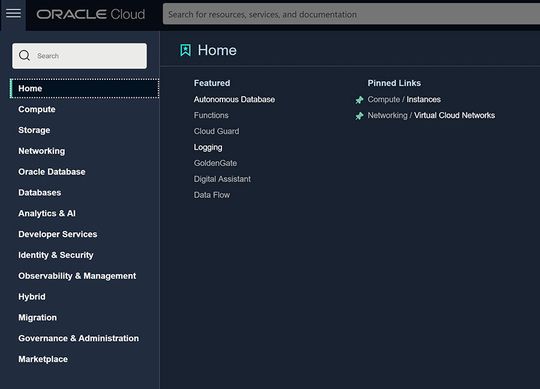Click the Pinned Links heading

[x=394, y=83]
